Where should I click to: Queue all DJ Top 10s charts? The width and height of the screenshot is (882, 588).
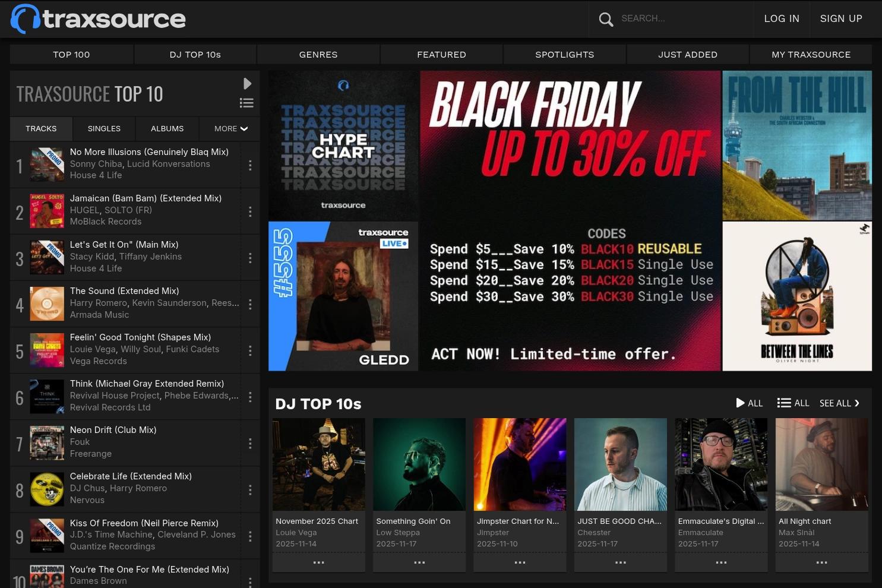[x=793, y=403]
